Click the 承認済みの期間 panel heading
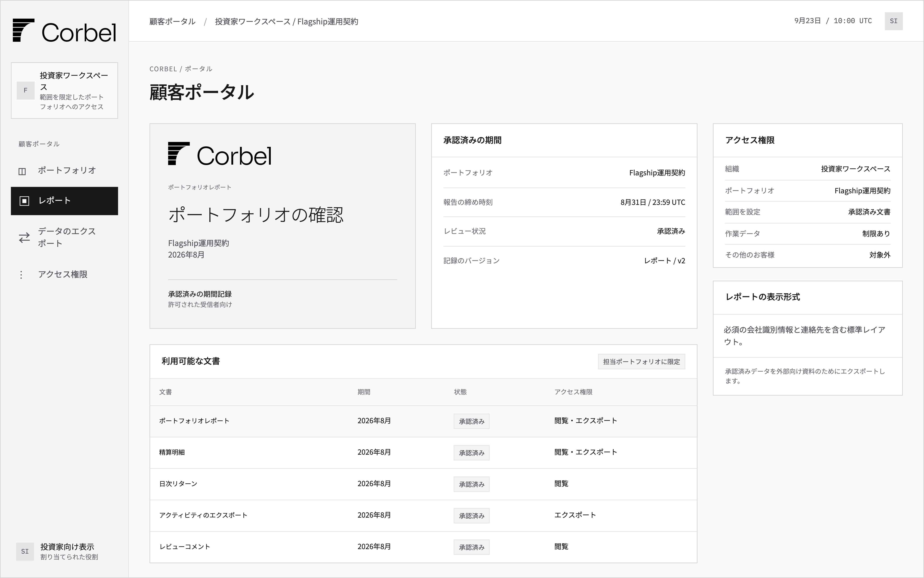This screenshot has height=578, width=924. pyautogui.click(x=472, y=140)
